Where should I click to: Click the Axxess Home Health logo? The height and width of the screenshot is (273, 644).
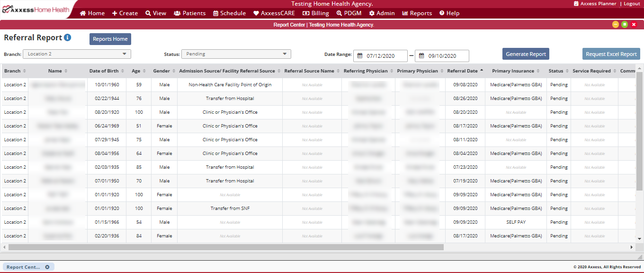click(x=36, y=9)
